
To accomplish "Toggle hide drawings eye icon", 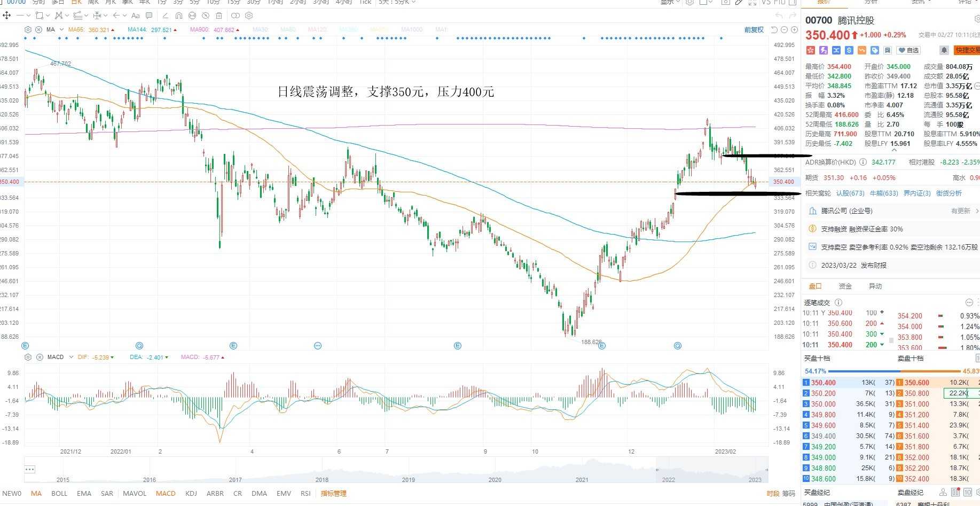I will click(205, 15).
